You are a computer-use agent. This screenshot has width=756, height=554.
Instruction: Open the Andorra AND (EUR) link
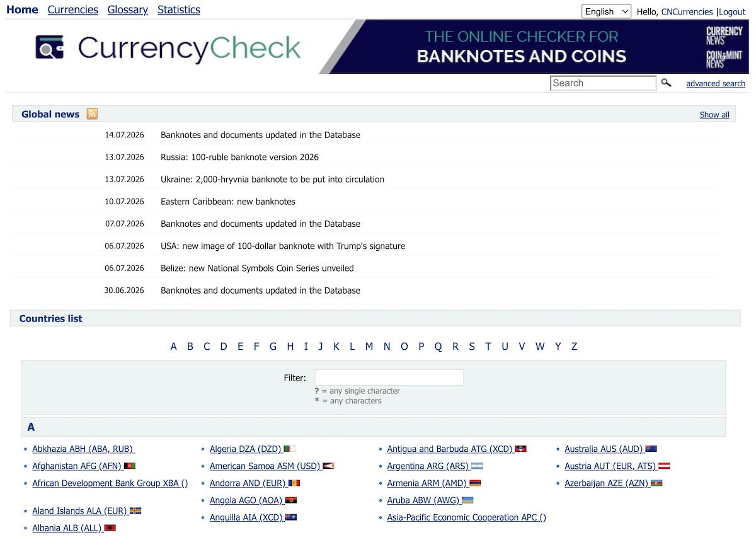click(248, 483)
